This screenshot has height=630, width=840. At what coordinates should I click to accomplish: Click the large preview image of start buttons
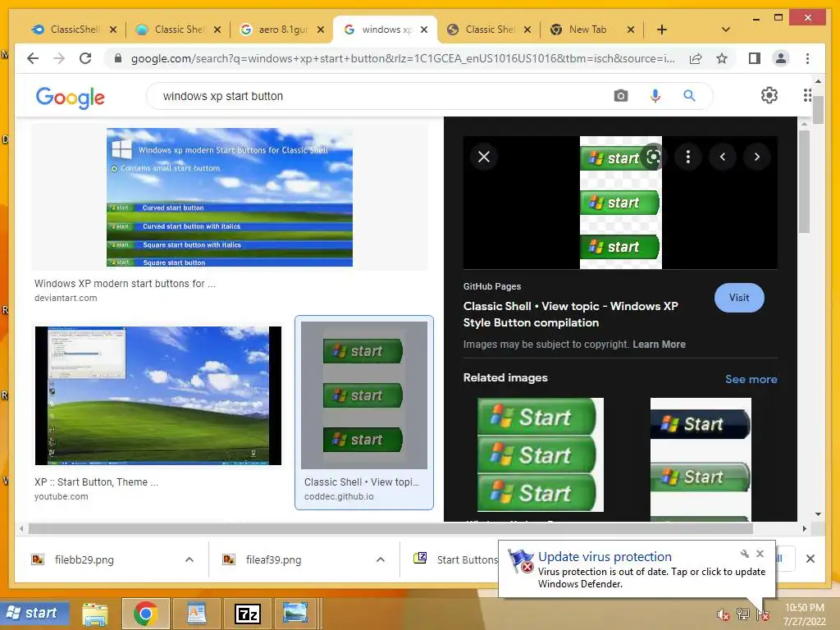pos(621,203)
